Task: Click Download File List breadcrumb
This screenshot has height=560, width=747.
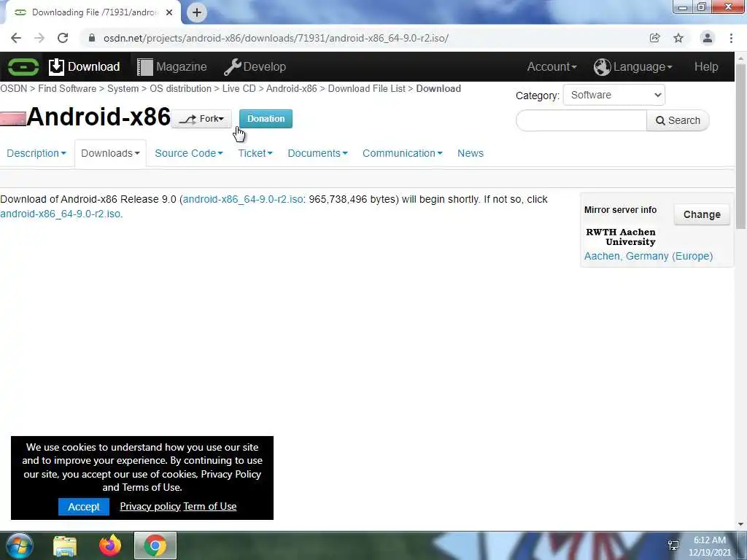Action: (367, 88)
